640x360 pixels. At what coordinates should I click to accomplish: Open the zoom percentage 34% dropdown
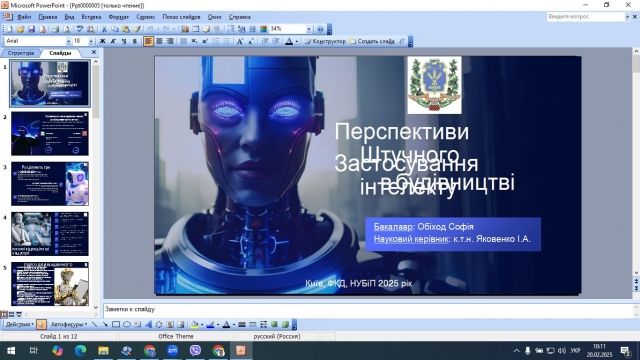point(309,29)
